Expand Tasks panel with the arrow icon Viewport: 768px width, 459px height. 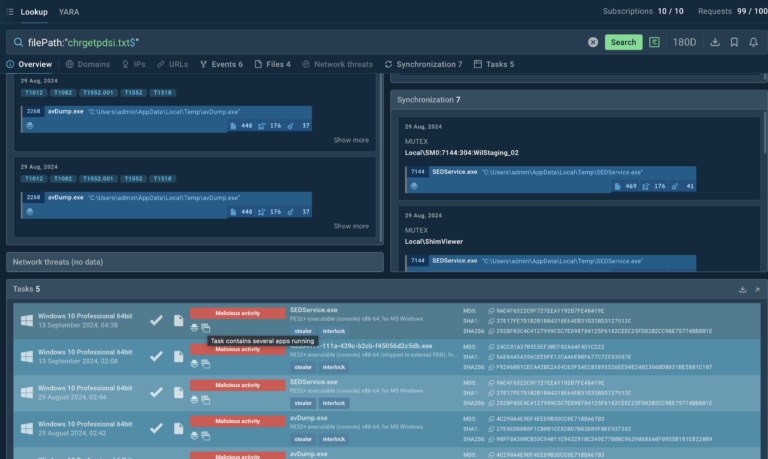tap(756, 289)
